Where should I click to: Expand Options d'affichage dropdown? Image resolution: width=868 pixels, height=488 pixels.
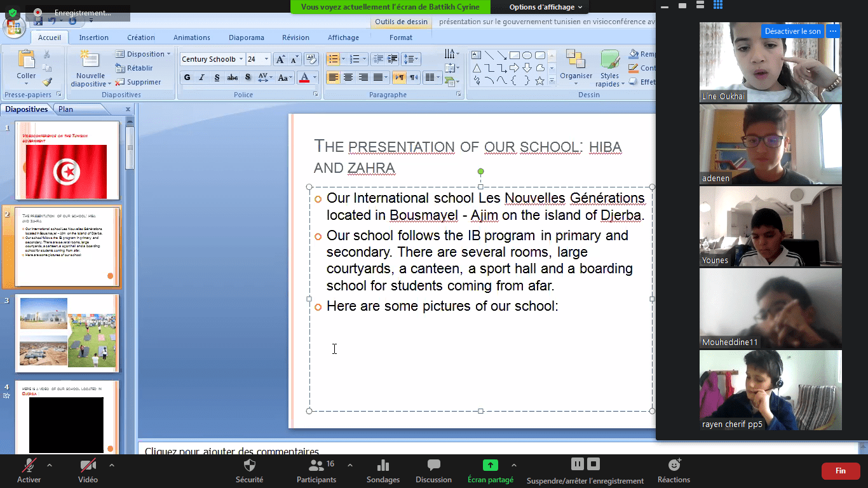pyautogui.click(x=545, y=7)
